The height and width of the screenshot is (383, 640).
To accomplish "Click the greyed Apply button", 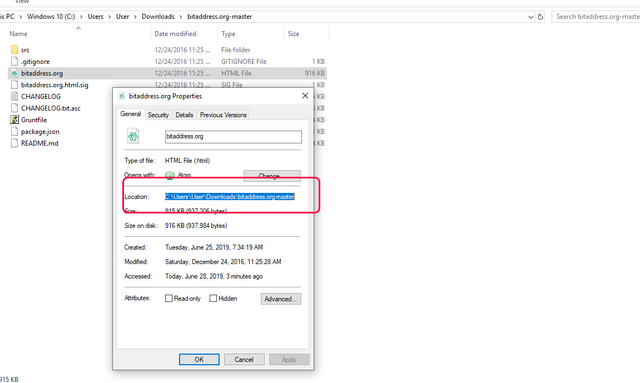I will (289, 359).
